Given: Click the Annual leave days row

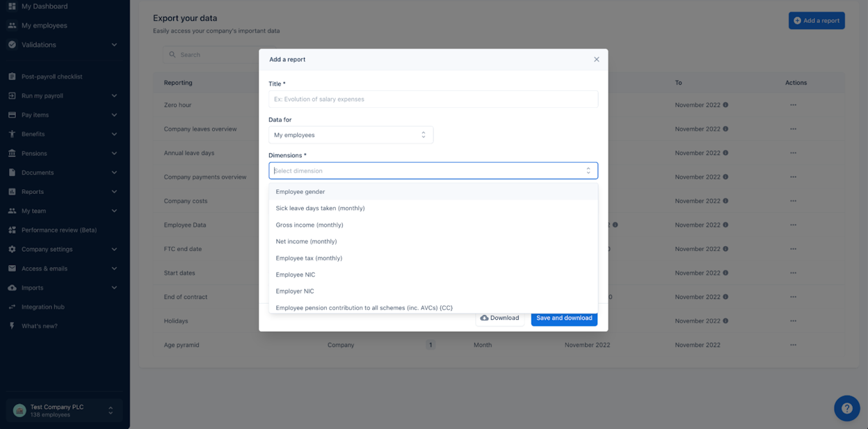Looking at the screenshot, I should pos(498,153).
